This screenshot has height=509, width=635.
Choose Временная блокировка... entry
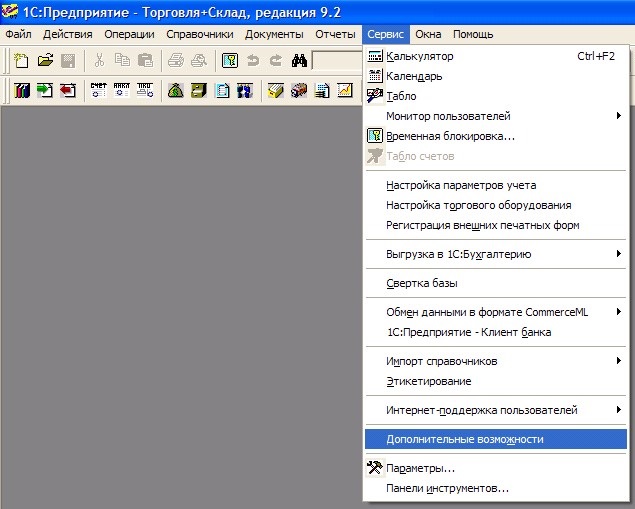click(x=496, y=136)
